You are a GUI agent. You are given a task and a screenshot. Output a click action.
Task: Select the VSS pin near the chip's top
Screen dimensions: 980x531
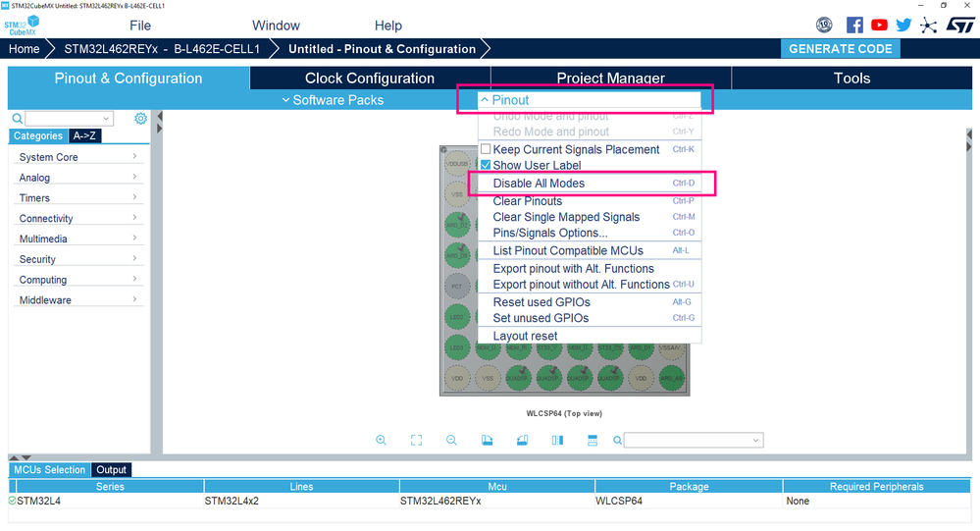tap(457, 194)
